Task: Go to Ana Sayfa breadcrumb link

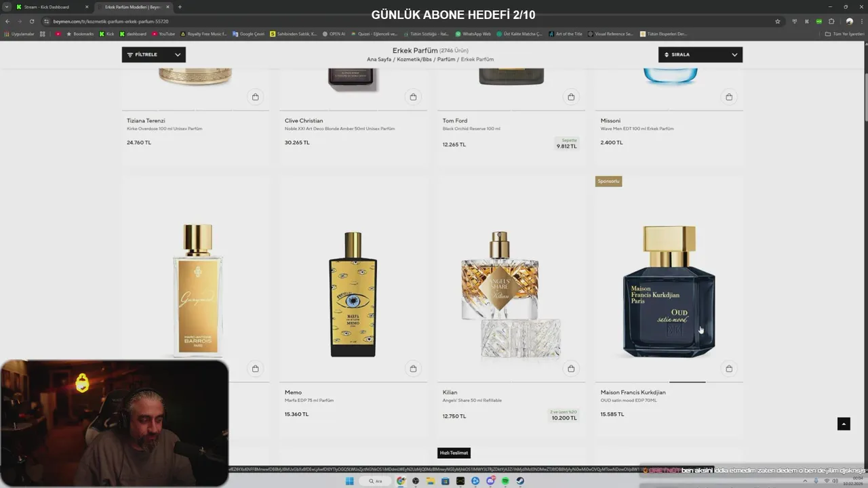Action: pyautogui.click(x=379, y=60)
